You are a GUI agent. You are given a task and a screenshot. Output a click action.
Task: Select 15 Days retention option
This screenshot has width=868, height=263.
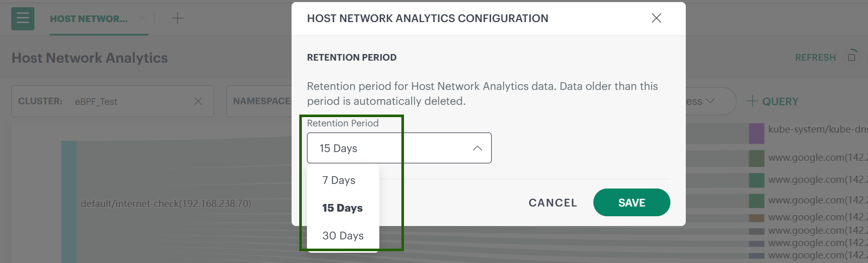tap(342, 208)
